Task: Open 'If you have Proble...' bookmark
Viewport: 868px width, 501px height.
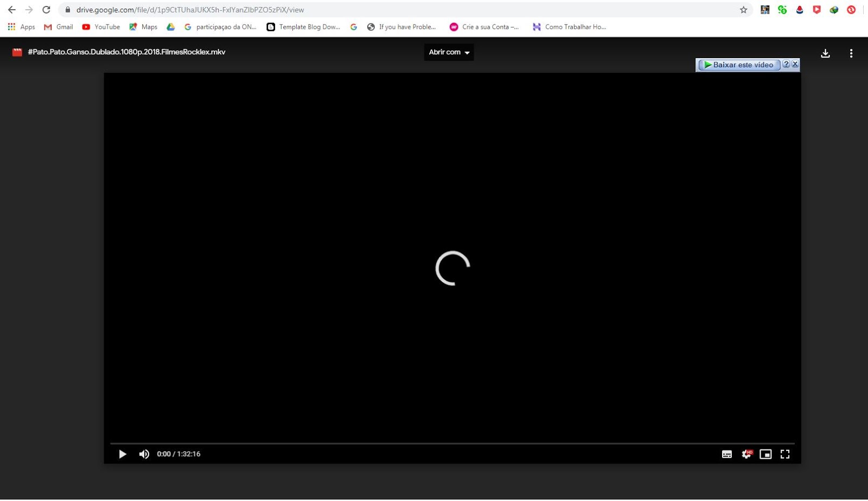Action: click(401, 27)
